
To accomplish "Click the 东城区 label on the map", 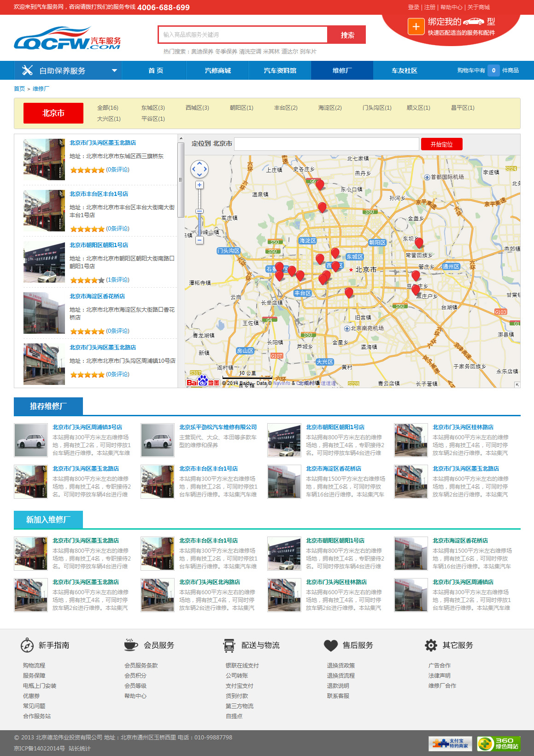I will [355, 257].
